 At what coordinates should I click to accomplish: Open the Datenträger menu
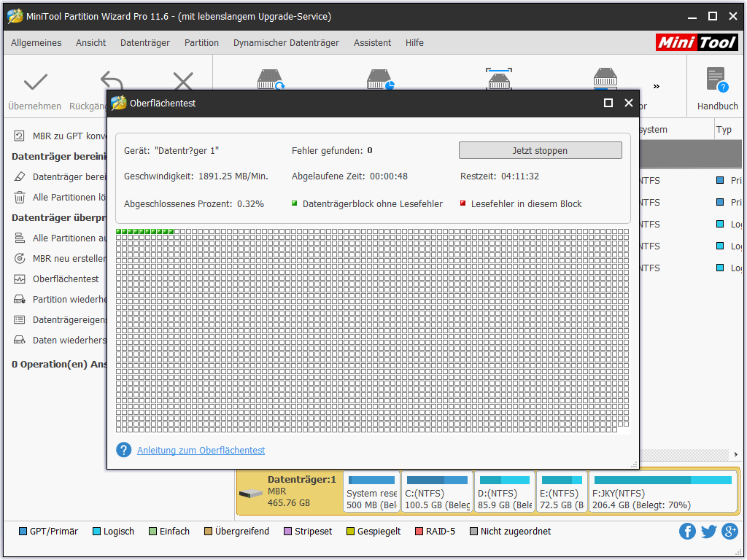coord(144,43)
